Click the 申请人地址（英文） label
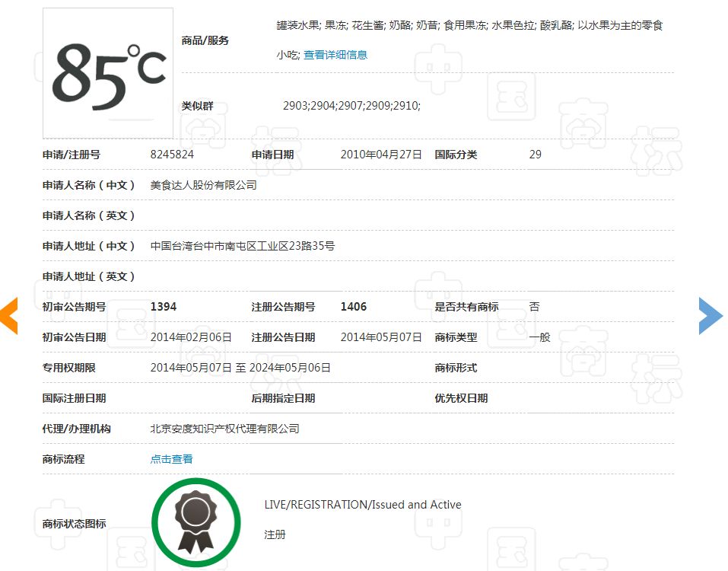728x571 pixels. (89, 276)
